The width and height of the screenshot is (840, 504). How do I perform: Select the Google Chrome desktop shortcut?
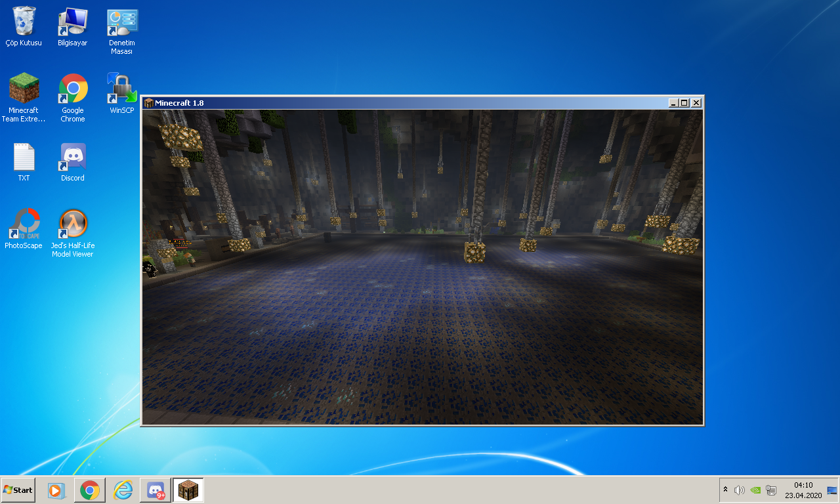73,98
